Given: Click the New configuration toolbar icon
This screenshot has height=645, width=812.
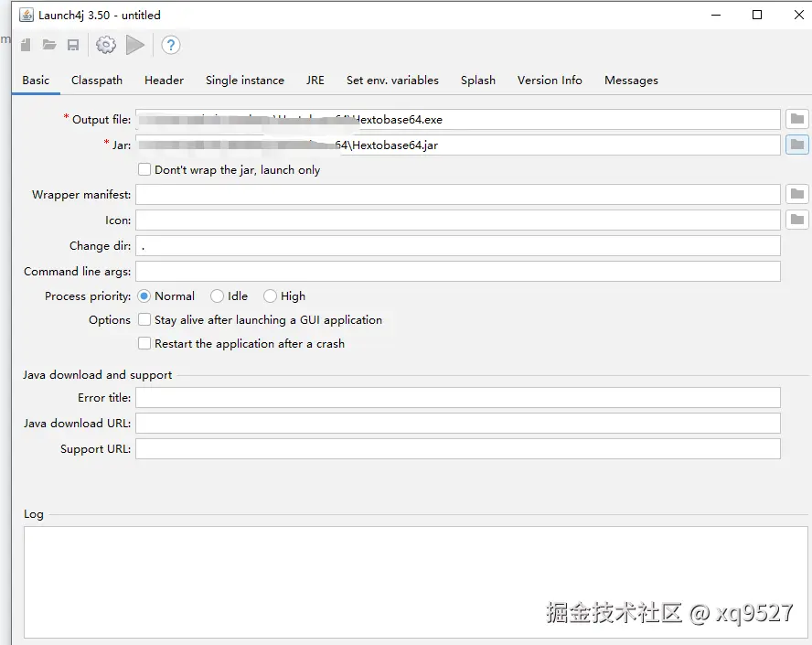Looking at the screenshot, I should [26, 45].
